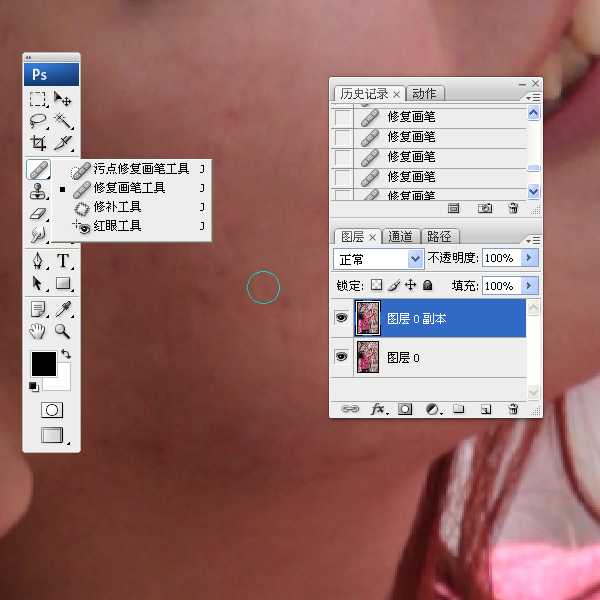
Task: Choose the Horizontal Type (T) tool
Action: (x=63, y=261)
